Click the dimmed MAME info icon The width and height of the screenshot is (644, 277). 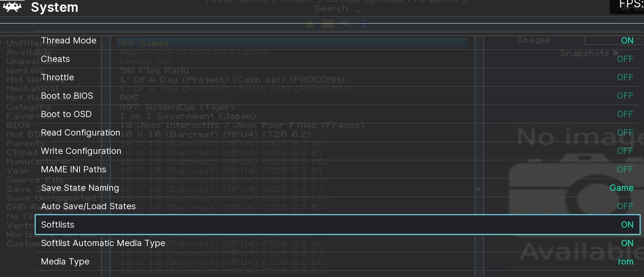(364, 24)
